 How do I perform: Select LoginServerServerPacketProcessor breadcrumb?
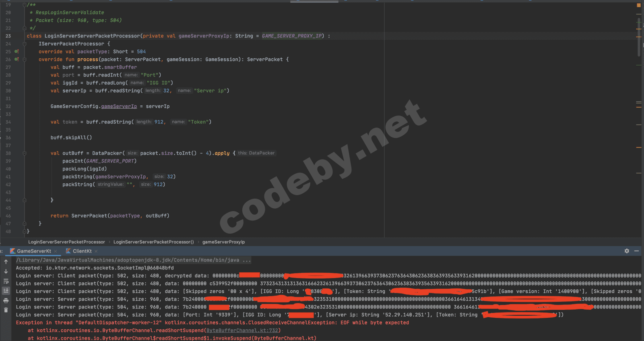(66, 242)
